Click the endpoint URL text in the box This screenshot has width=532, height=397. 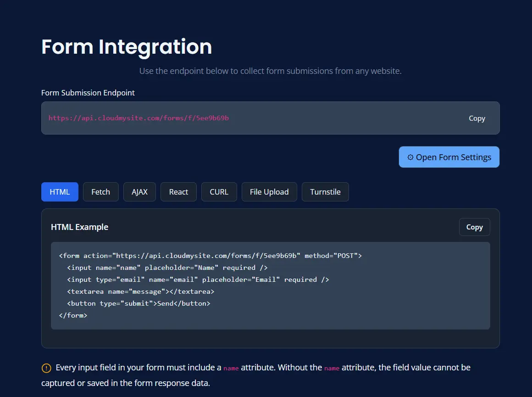coord(139,118)
